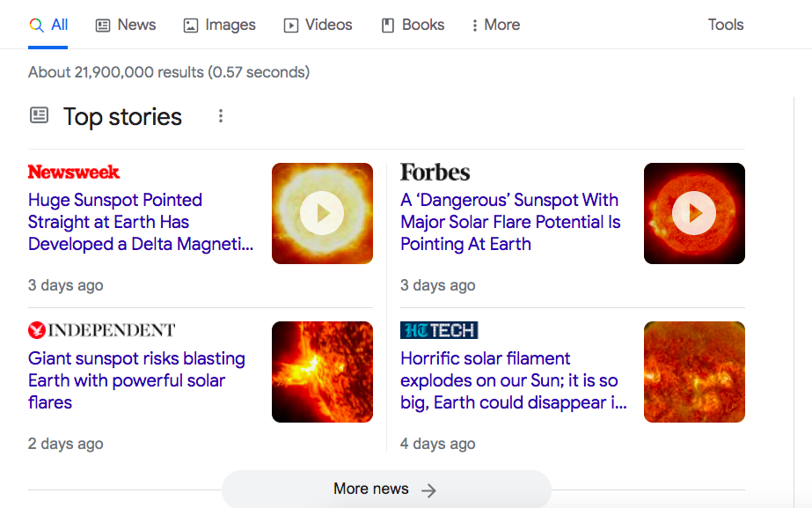Click the results count text
The image size is (812, 508).
click(x=169, y=72)
